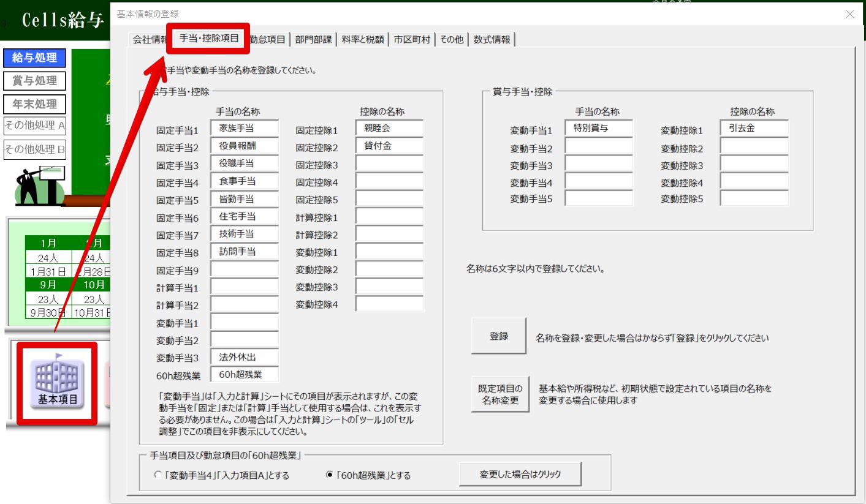Image resolution: width=866 pixels, height=504 pixels.
Task: Click the 基本項目 building icon
Action: tap(57, 383)
